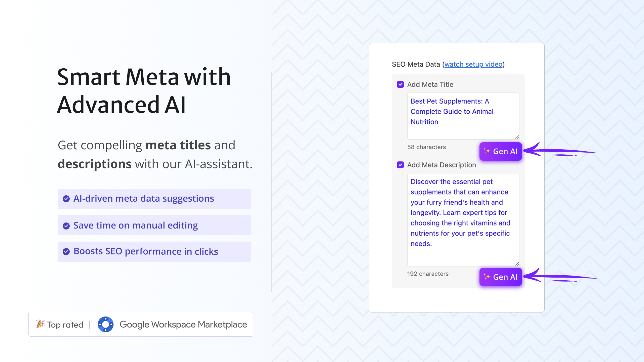Click the 58 characters counter label
The image size is (644, 362).
[x=427, y=147]
